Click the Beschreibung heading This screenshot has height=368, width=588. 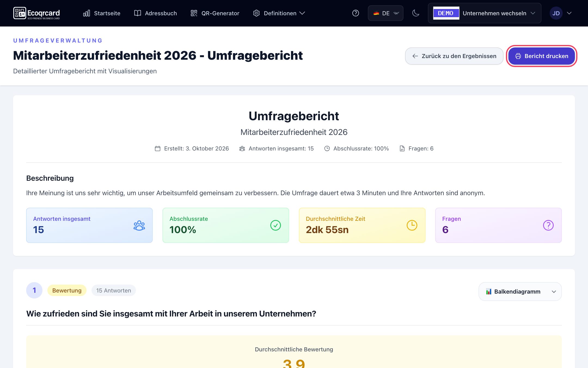[x=50, y=178]
